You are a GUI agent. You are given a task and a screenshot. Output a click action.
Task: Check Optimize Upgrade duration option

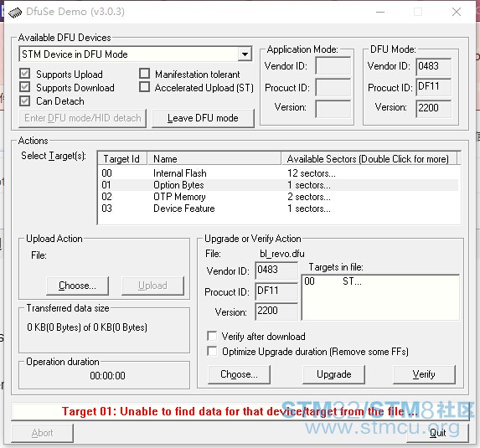tap(212, 351)
